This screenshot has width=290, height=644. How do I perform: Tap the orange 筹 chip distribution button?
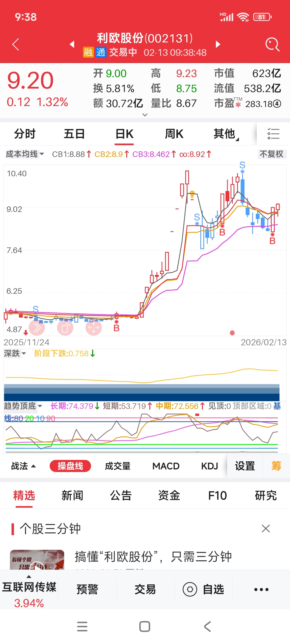(x=276, y=466)
